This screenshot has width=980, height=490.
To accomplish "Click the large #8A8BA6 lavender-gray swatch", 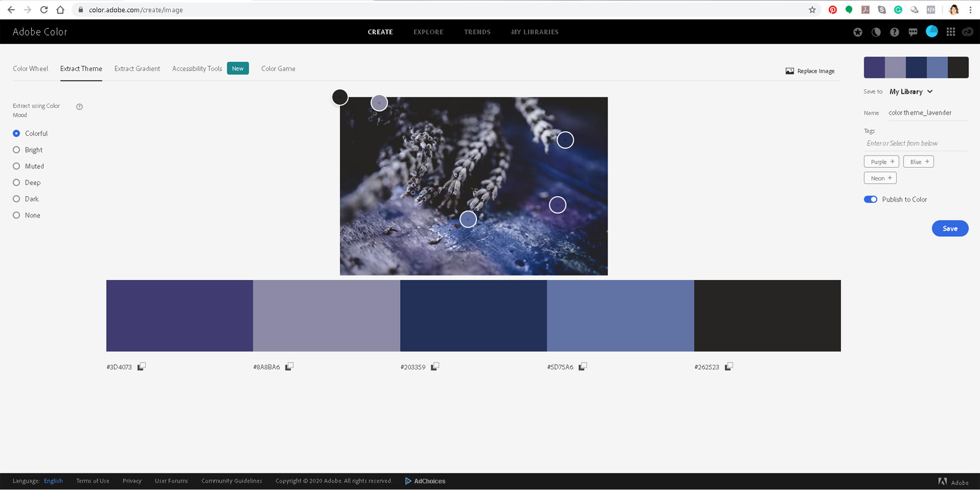I will click(x=326, y=315).
